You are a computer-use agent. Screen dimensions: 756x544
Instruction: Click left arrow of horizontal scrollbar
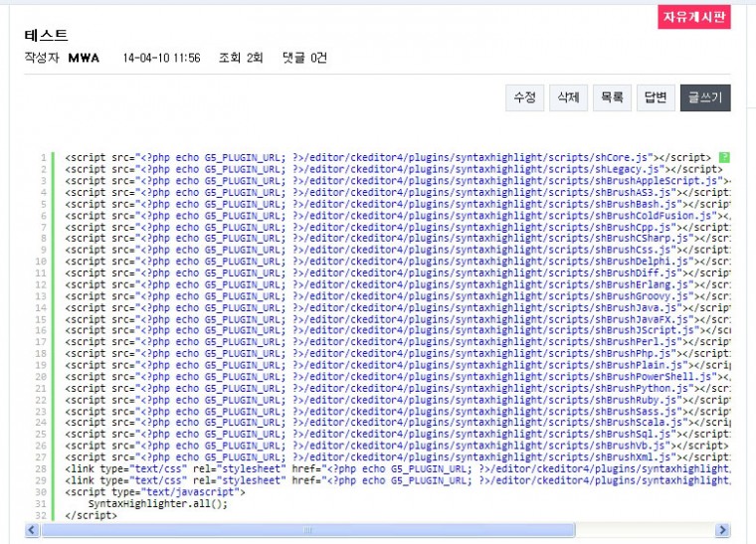[x=32, y=531]
